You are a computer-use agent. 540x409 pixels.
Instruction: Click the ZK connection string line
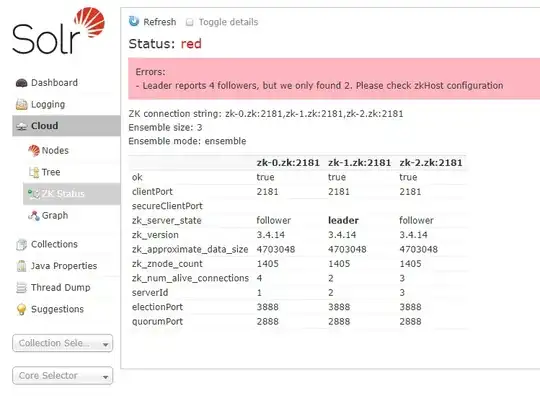[266, 114]
